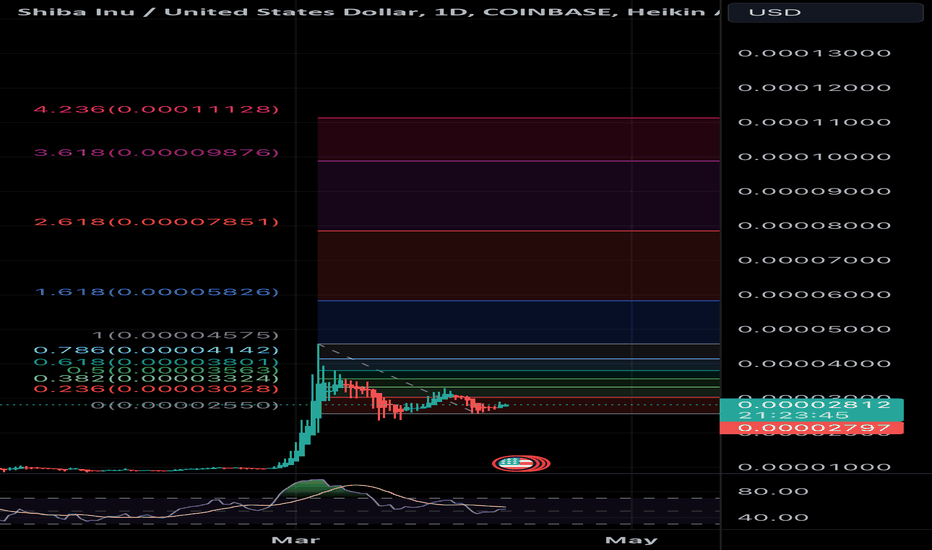932x550 pixels.
Task: Select the 2.618(0.00007851) Fibonacci label
Action: (156, 222)
